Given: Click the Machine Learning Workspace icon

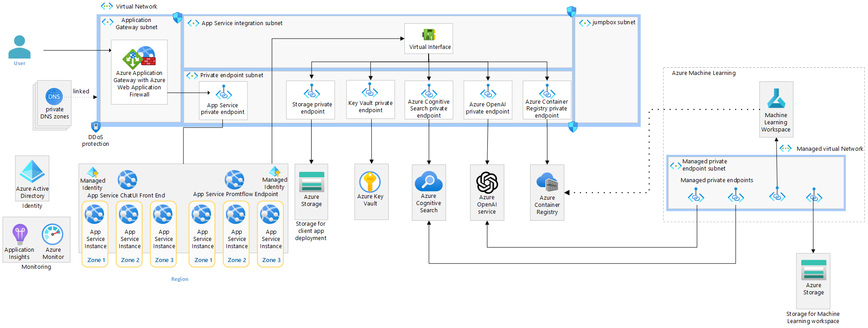Looking at the screenshot, I should coord(776,99).
